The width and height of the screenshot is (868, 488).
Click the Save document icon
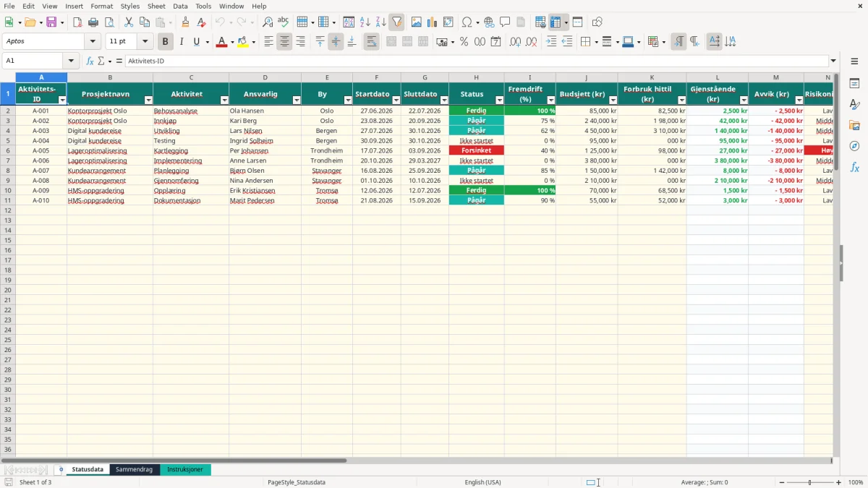tap(51, 22)
